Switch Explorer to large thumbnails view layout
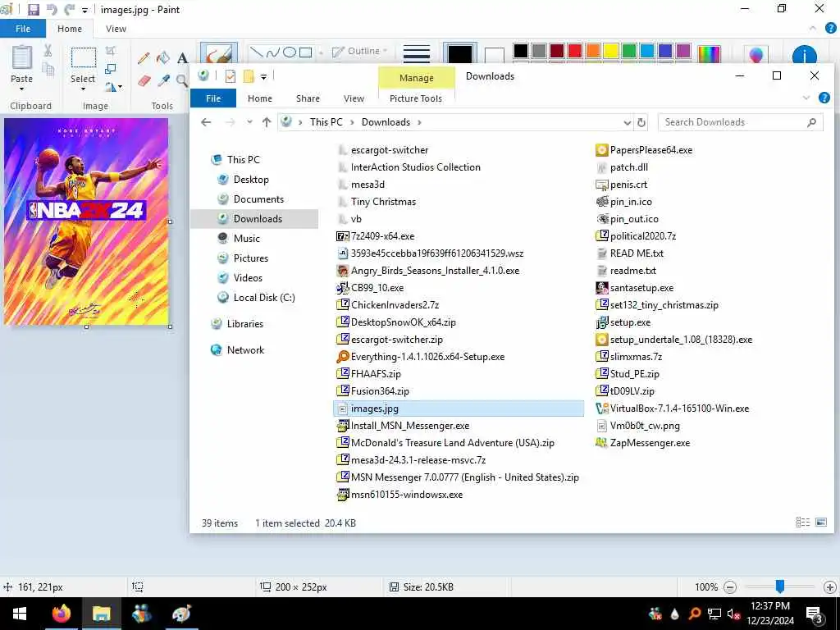Screen dimensions: 840x630 pos(820,522)
